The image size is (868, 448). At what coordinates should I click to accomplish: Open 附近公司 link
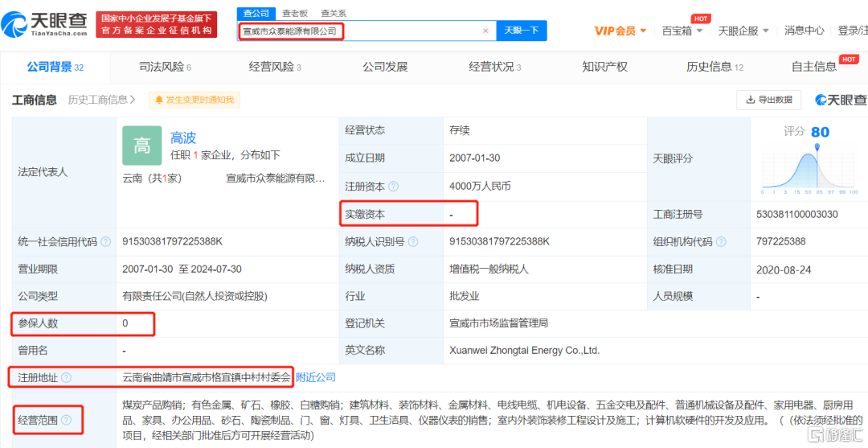pyautogui.click(x=316, y=378)
